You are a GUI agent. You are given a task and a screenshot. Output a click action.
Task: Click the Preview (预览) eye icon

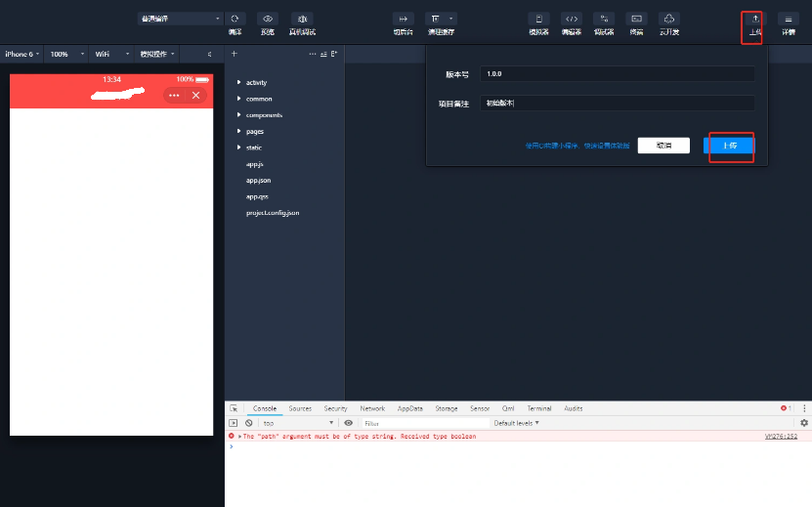point(268,19)
